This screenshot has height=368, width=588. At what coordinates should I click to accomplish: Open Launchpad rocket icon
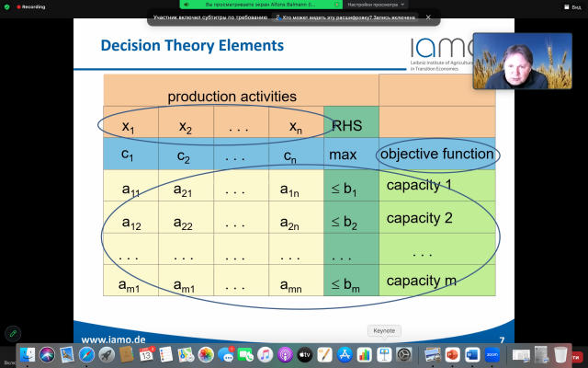(x=107, y=355)
